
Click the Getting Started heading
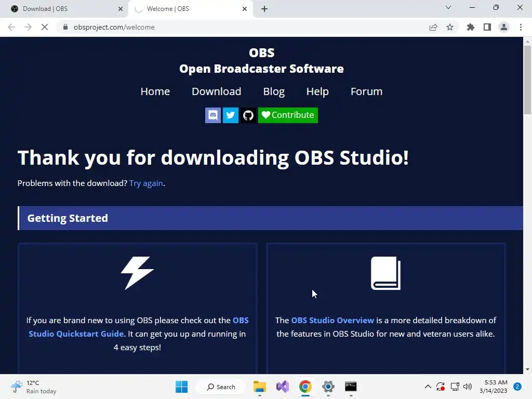68,218
